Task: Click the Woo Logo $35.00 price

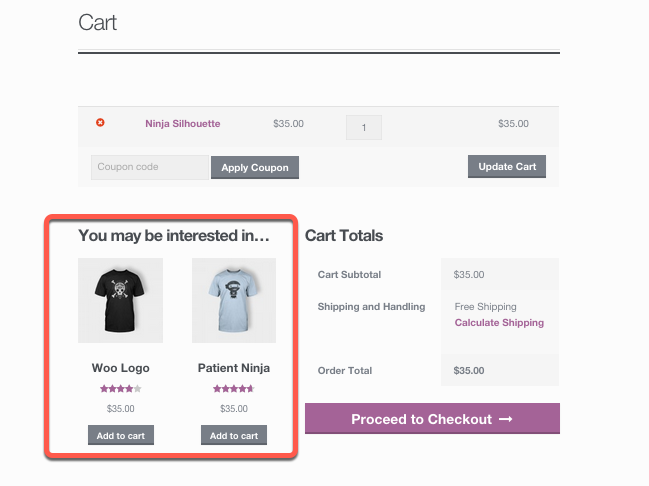Action: click(x=121, y=409)
